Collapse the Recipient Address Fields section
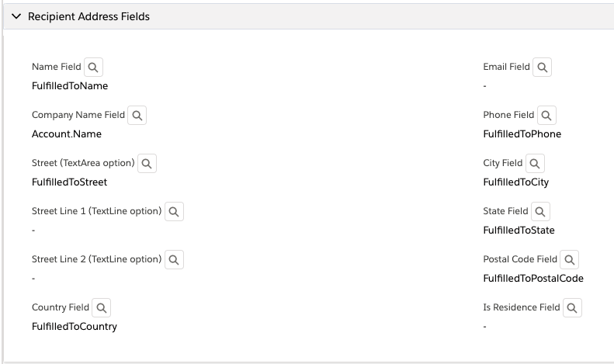Screen dimensions: 614x364 [x=16, y=16]
